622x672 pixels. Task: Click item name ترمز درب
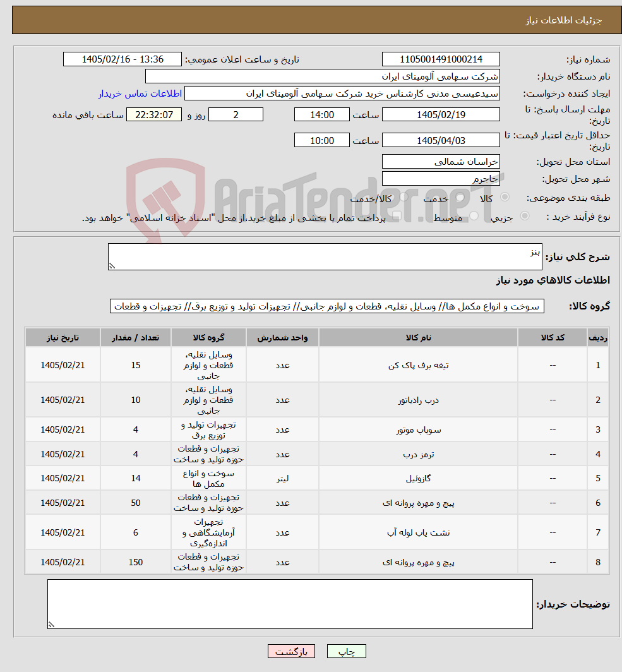tap(418, 454)
